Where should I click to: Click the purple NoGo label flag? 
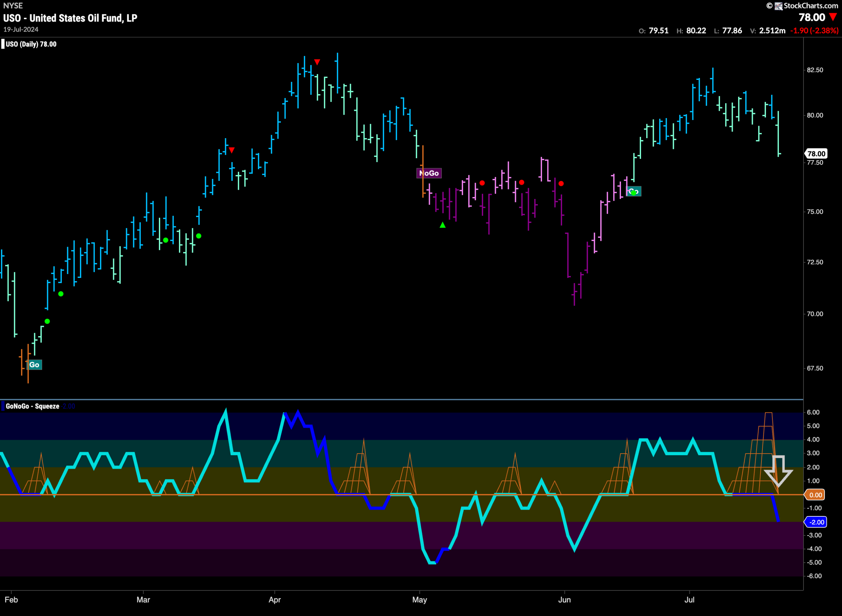(429, 173)
